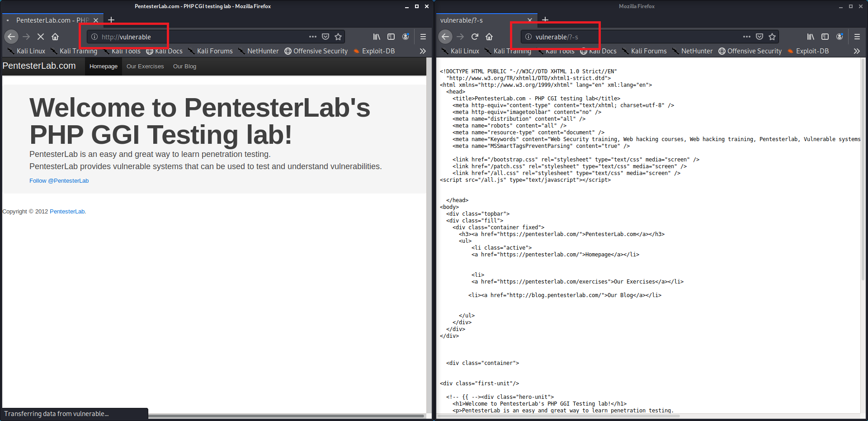
Task: Toggle sidebar view icon in right window
Action: pyautogui.click(x=825, y=37)
